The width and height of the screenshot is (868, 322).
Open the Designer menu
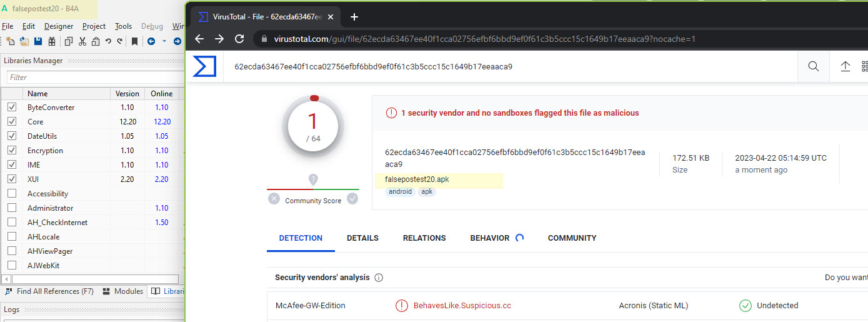(x=59, y=26)
